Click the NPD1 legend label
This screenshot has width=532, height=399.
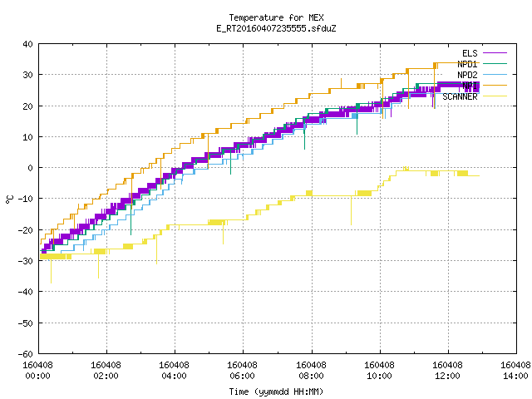pos(467,64)
